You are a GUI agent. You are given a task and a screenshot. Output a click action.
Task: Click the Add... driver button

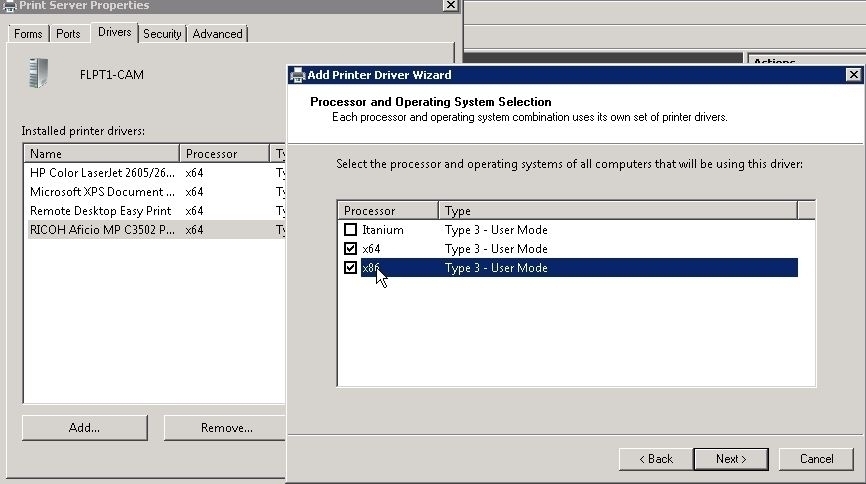(x=84, y=428)
